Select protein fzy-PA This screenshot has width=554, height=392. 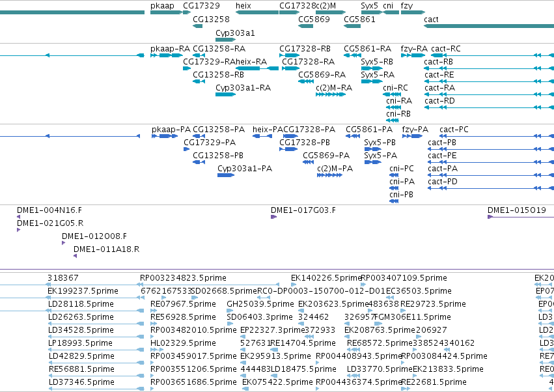point(412,136)
